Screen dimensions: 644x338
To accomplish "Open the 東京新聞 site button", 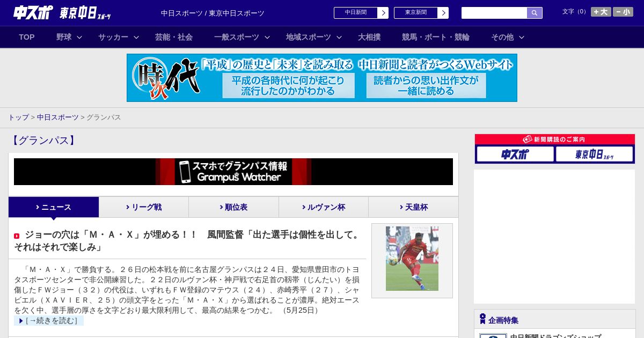I will point(416,13).
